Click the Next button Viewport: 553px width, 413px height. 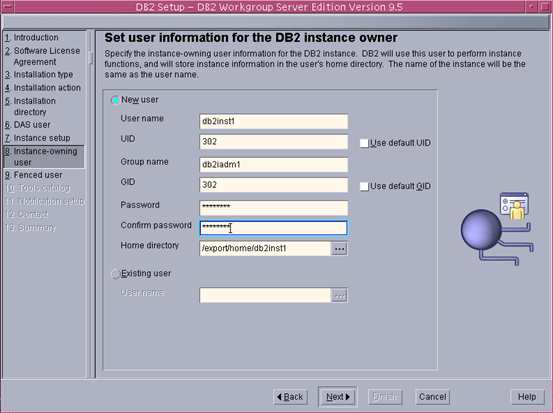coord(338,397)
